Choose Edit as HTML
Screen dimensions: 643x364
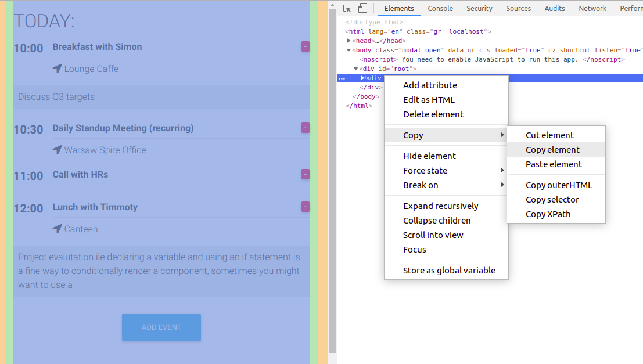(x=446, y=100)
